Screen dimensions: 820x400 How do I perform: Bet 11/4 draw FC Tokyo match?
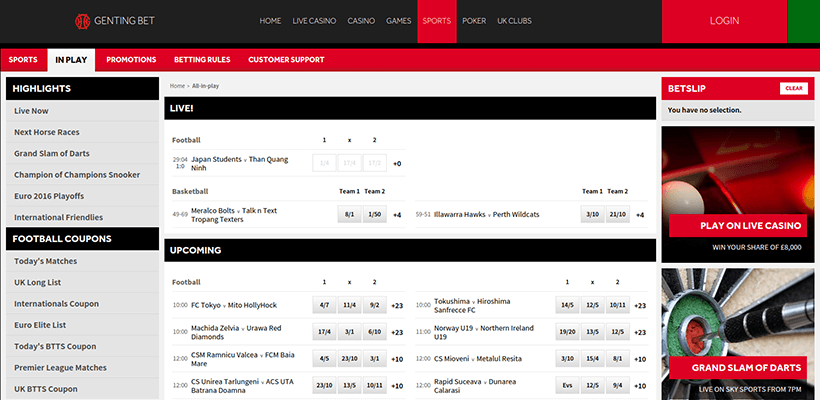(349, 305)
